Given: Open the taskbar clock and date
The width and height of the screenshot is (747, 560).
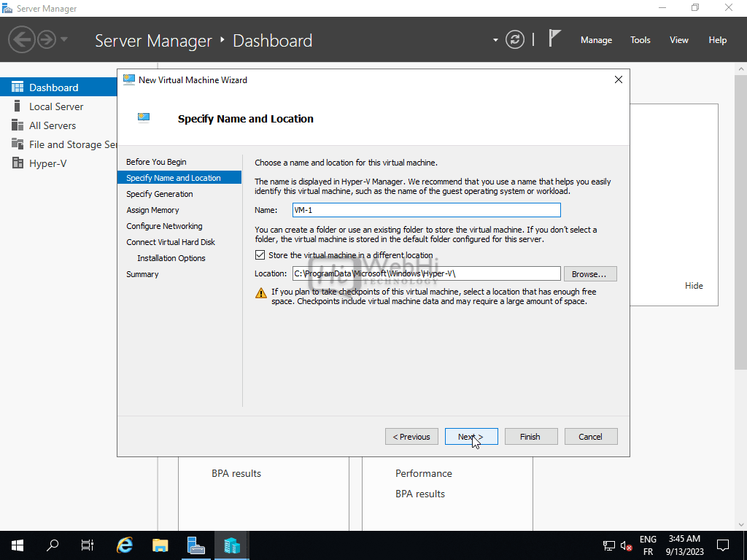Looking at the screenshot, I should (684, 545).
